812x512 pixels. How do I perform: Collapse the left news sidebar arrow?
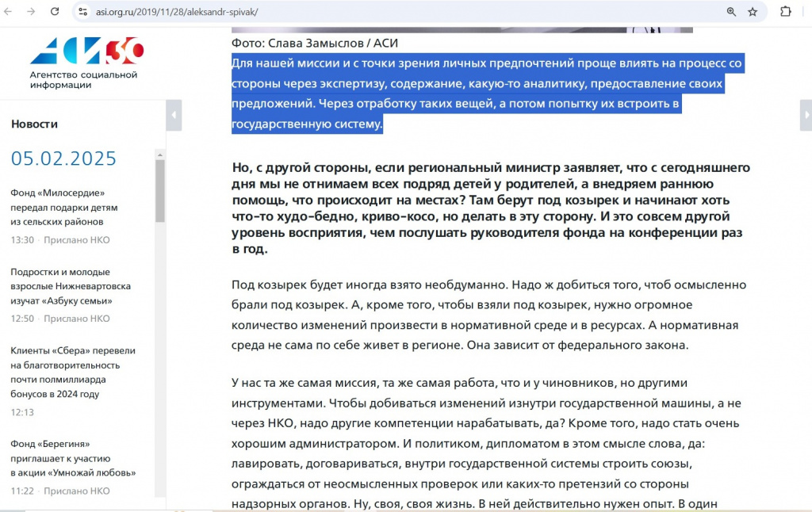tap(174, 116)
